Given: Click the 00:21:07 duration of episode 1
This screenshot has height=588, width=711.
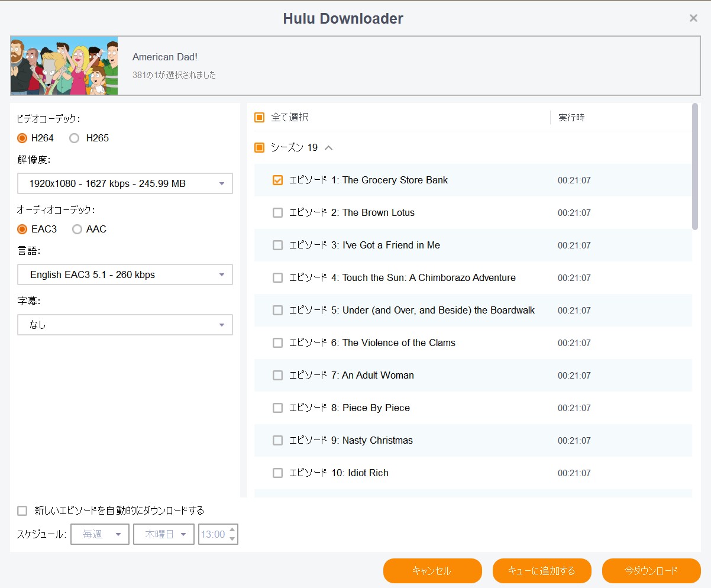Looking at the screenshot, I should [x=574, y=180].
